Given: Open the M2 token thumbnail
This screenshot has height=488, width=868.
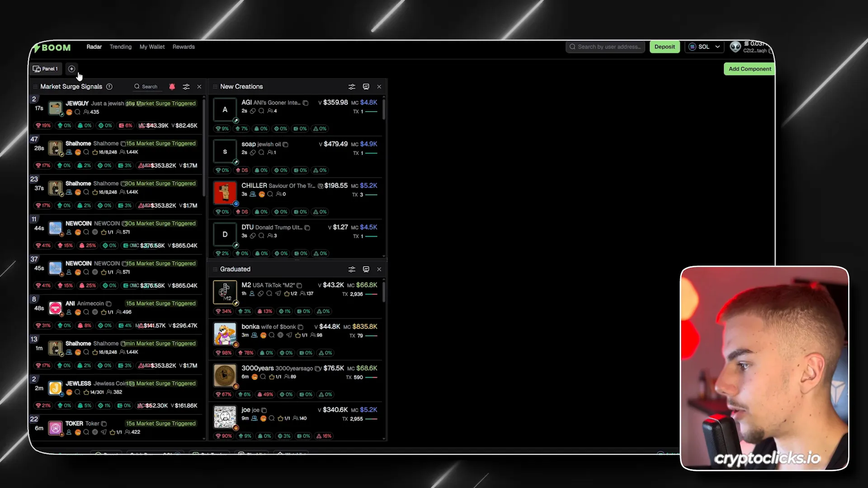Looking at the screenshot, I should coord(225,292).
